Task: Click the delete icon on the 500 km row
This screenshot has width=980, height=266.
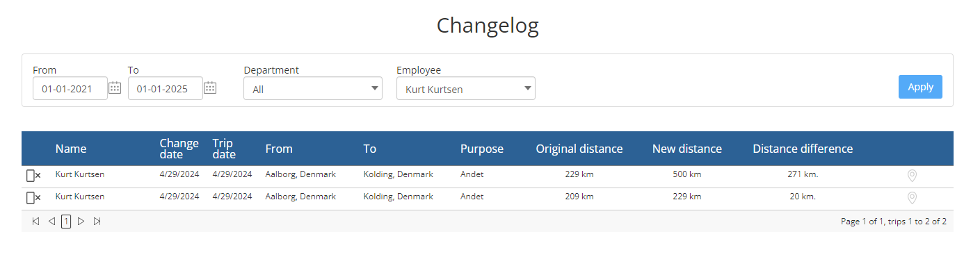Action: [x=33, y=176]
